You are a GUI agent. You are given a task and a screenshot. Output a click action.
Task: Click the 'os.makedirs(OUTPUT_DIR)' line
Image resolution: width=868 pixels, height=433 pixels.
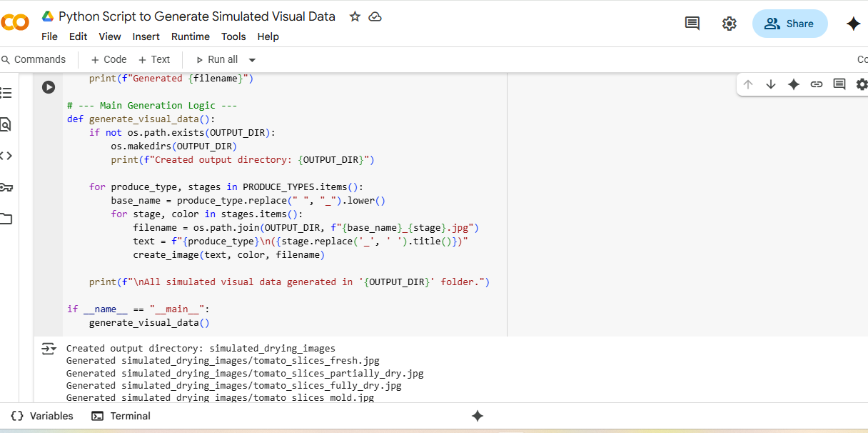(x=173, y=146)
